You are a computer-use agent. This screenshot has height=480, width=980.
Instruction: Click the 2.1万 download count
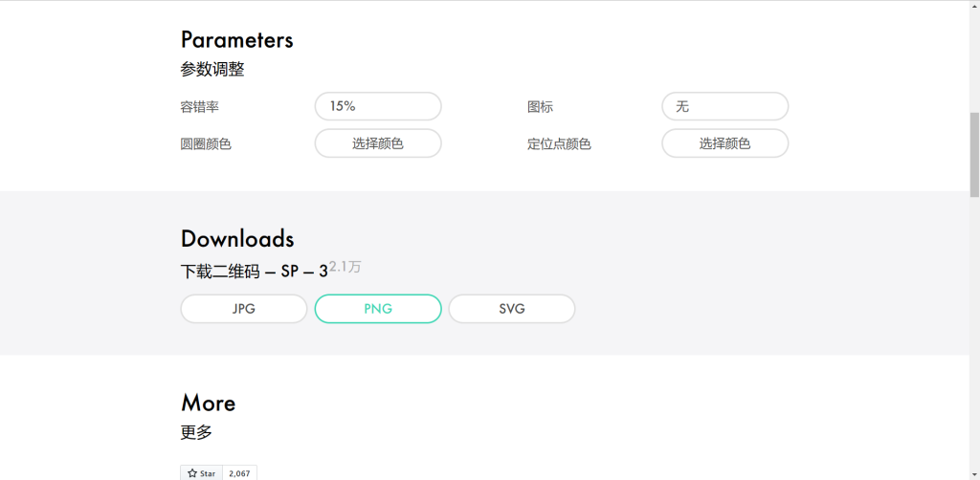345,267
